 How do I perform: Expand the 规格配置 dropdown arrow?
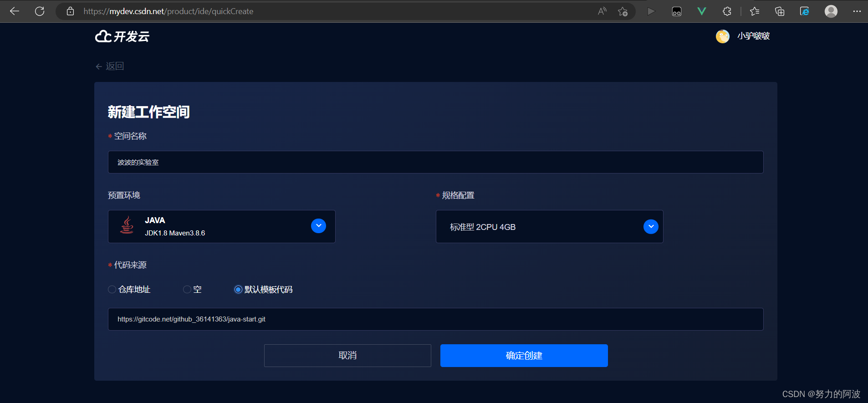[x=651, y=226]
